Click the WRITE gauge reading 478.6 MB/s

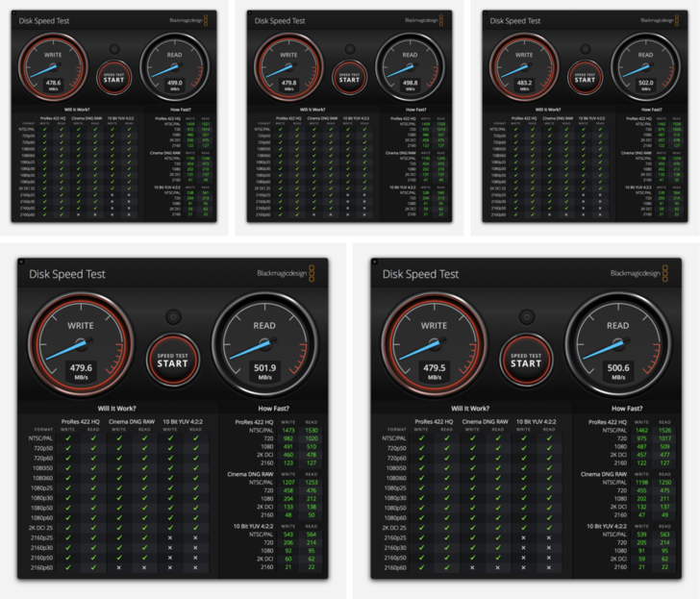pos(53,68)
